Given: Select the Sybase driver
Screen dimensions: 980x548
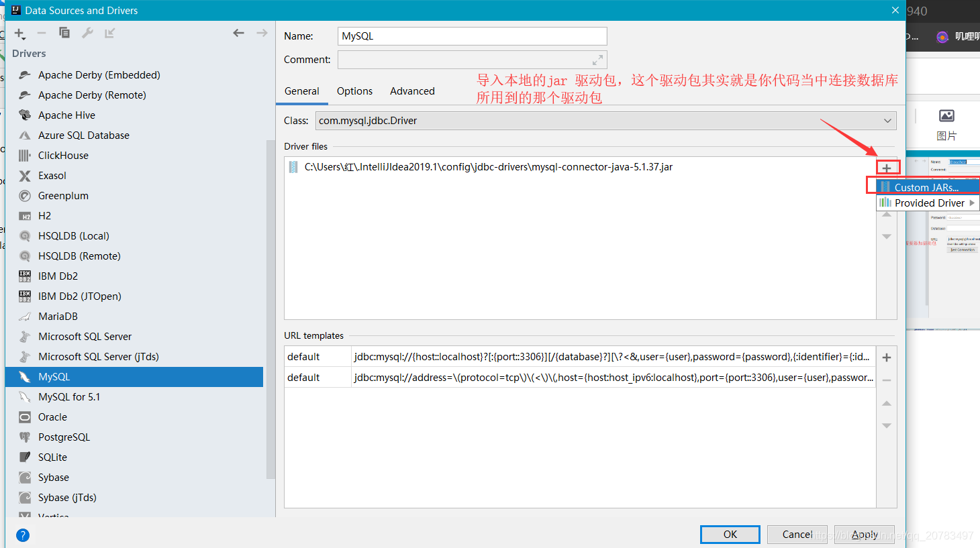Looking at the screenshot, I should 134,478.
